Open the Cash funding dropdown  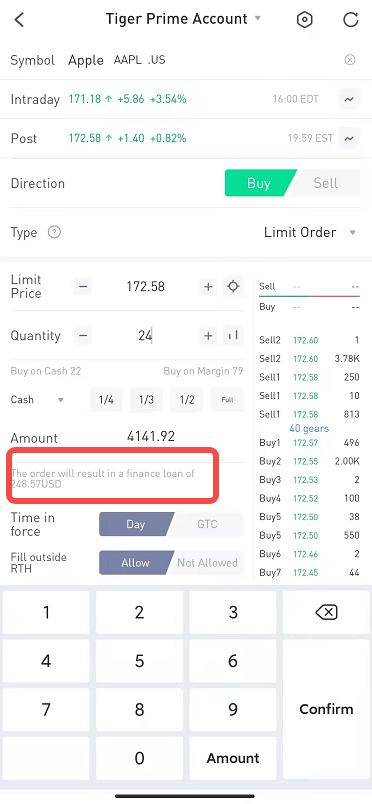click(x=37, y=399)
